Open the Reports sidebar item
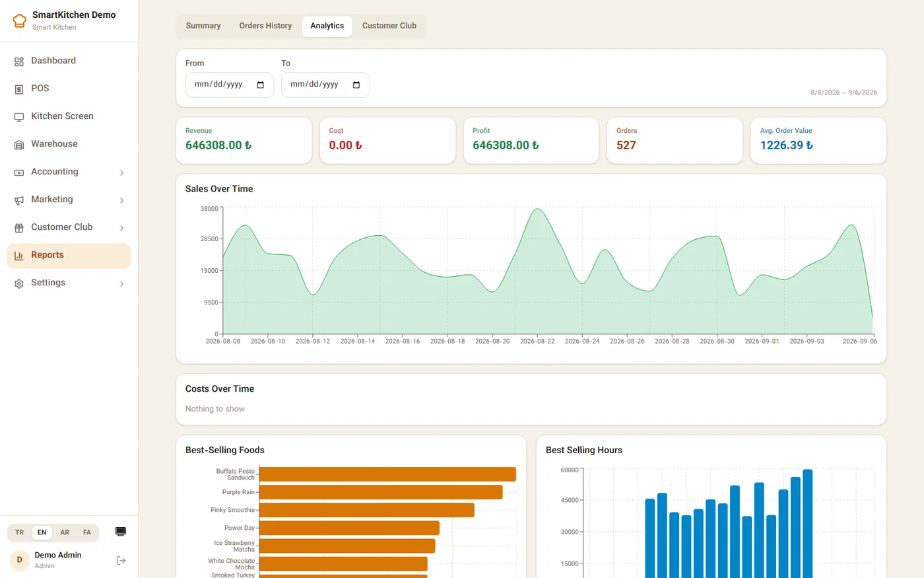Viewport: 924px width, 578px height. 69,256
